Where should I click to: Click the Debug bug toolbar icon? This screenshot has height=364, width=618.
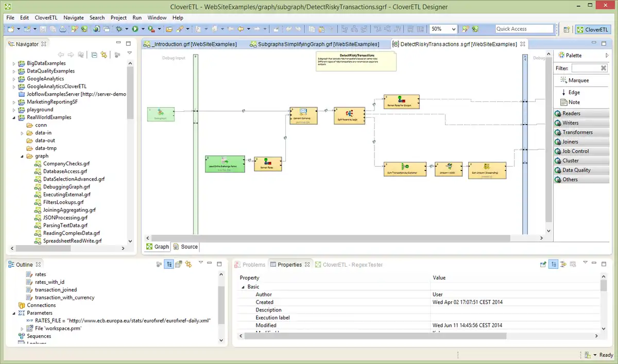pos(118,29)
